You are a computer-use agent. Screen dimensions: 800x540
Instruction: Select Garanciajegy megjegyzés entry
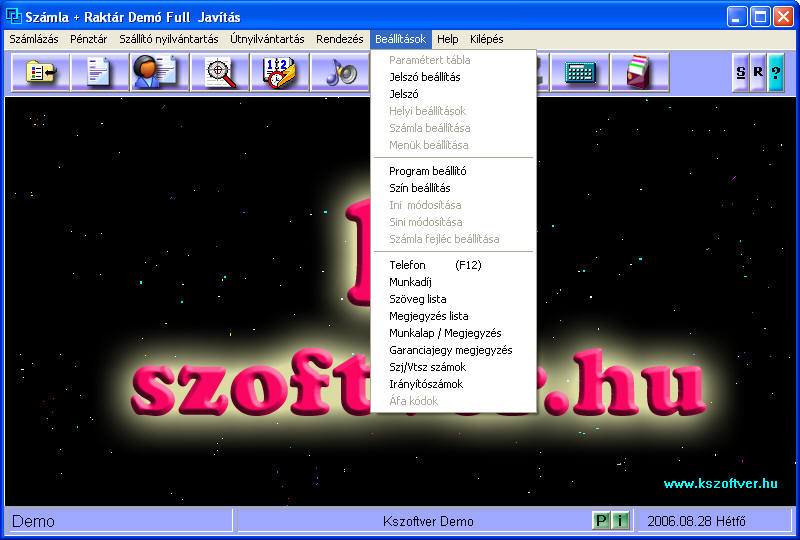(x=454, y=350)
